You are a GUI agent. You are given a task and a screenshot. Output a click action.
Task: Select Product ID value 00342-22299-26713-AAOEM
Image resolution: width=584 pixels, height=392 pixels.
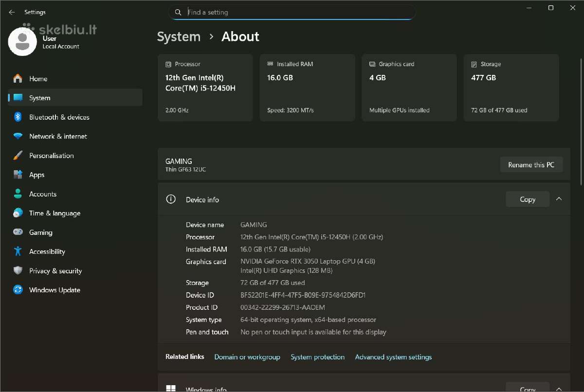click(283, 307)
